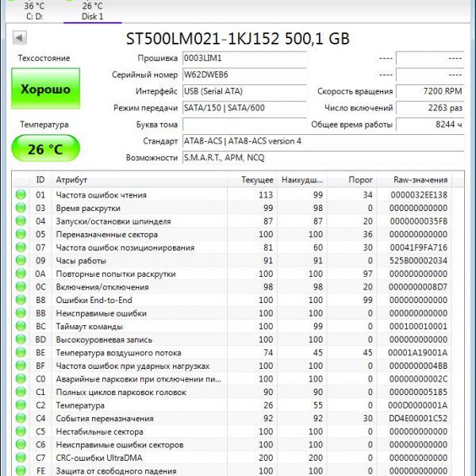Click status icon for Неисправимые ошибки row BB

point(21,313)
